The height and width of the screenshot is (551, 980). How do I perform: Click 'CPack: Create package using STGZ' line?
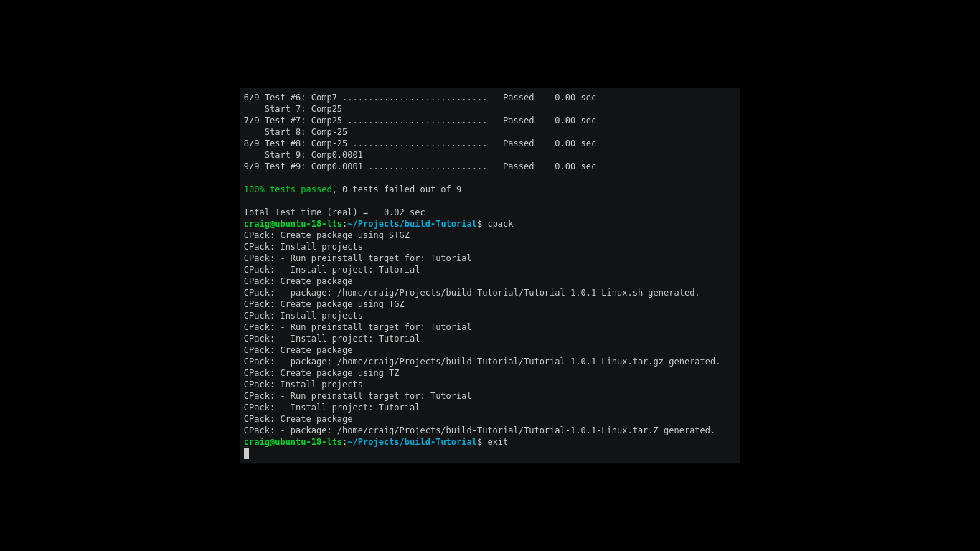(x=326, y=235)
